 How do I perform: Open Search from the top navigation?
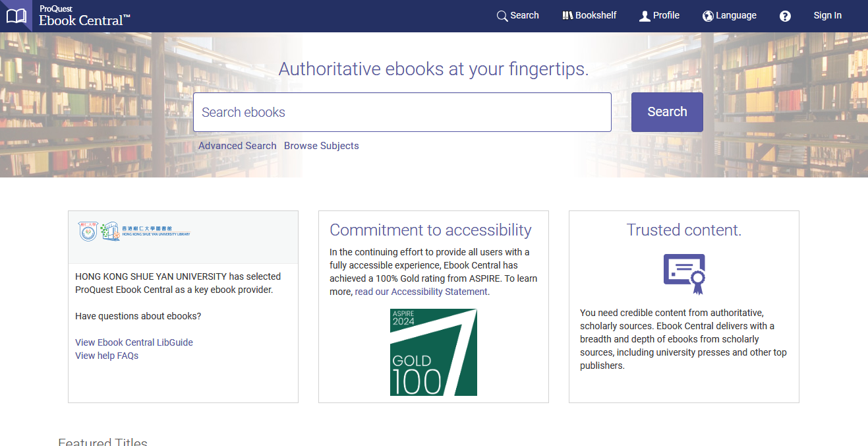pyautogui.click(x=517, y=16)
